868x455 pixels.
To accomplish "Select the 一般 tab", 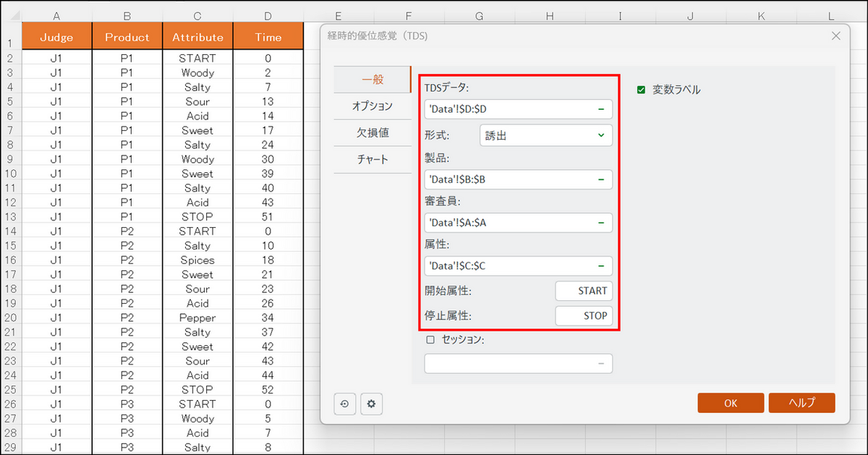I will pyautogui.click(x=372, y=79).
